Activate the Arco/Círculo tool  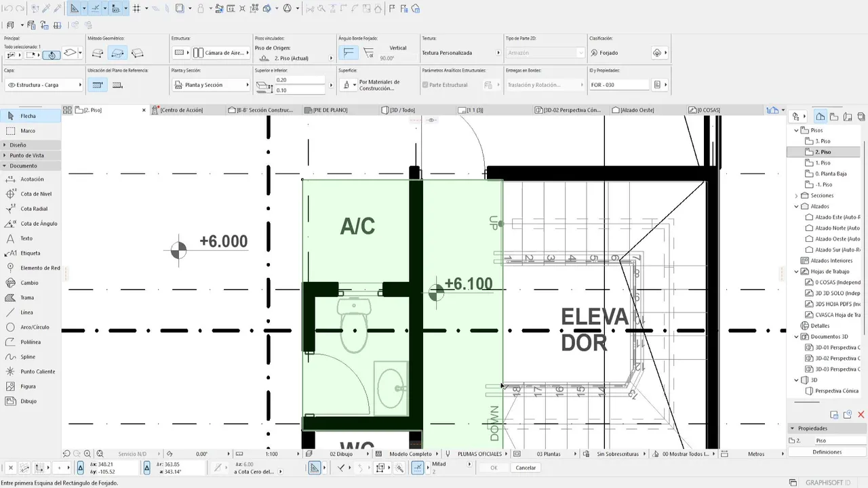[31, 327]
